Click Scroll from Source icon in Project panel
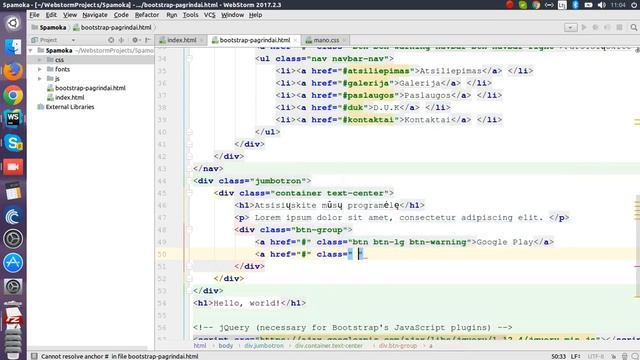This screenshot has width=640, height=360. [x=111, y=40]
